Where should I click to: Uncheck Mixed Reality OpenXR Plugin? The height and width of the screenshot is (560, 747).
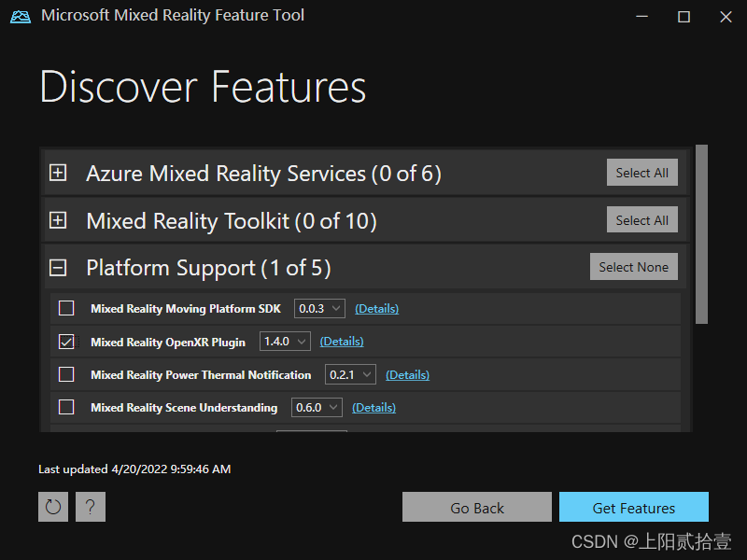[x=66, y=342]
